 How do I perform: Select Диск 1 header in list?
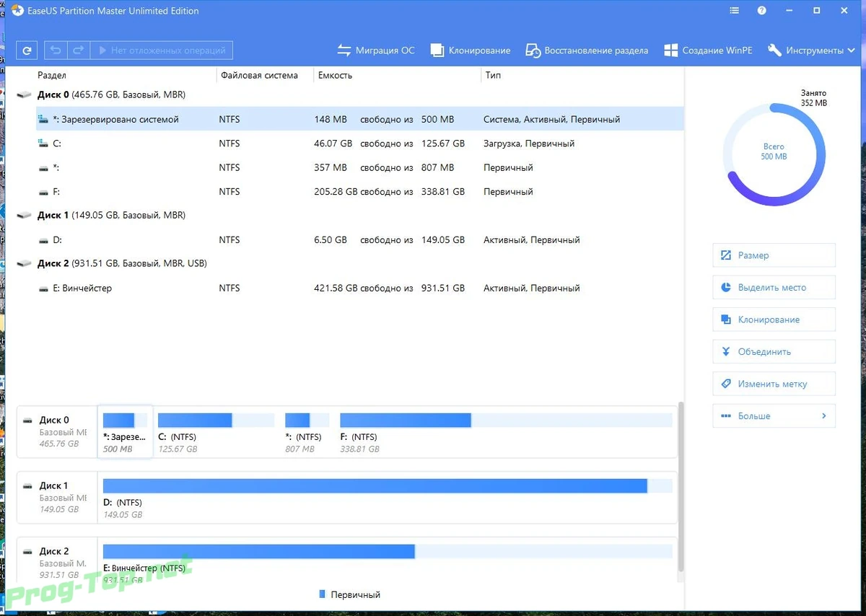click(111, 215)
